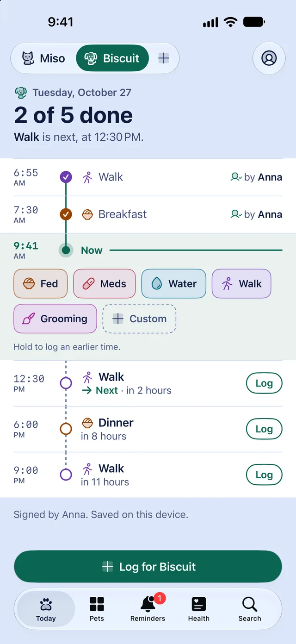
Task: Select the Biscuit pet tab
Action: point(112,58)
